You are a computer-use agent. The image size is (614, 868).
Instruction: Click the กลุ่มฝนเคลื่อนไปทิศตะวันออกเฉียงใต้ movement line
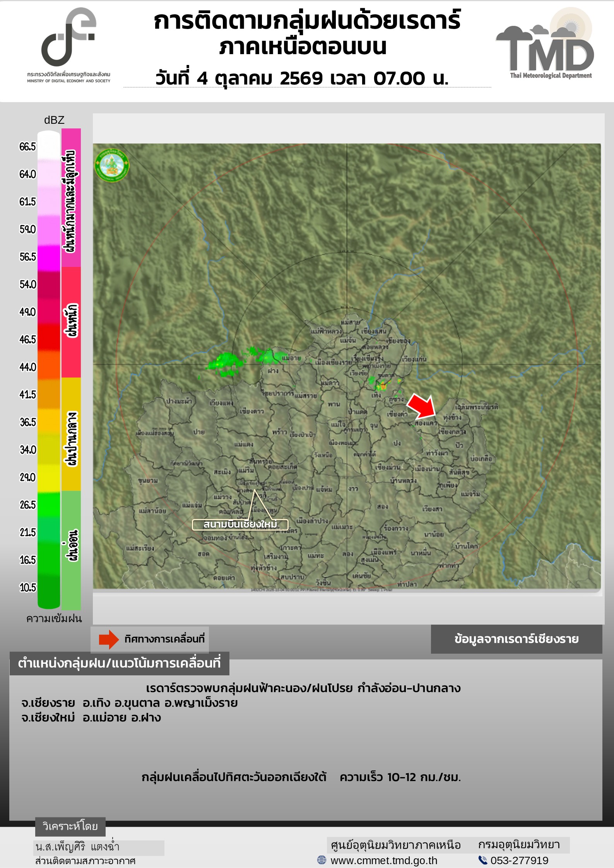(x=301, y=777)
